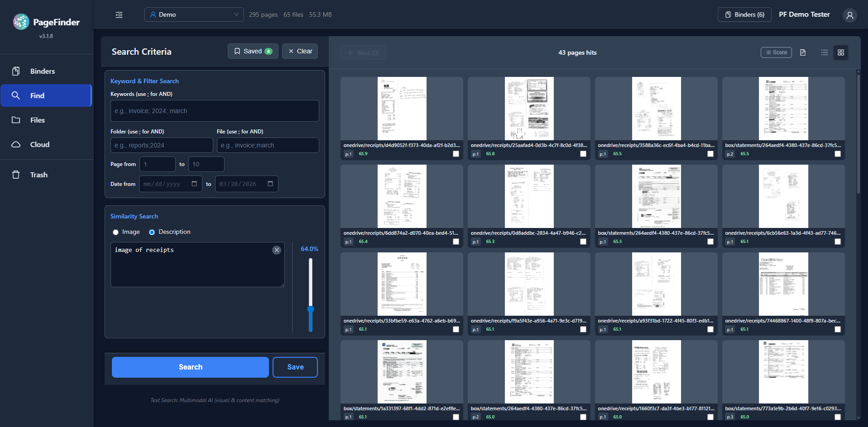
Task: Open the Trash section in the sidebar
Action: (38, 175)
